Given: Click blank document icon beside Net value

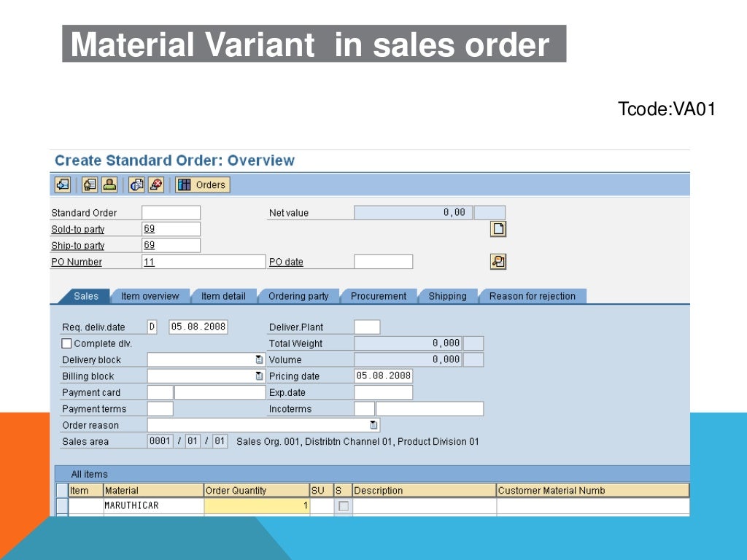Looking at the screenshot, I should [x=498, y=229].
